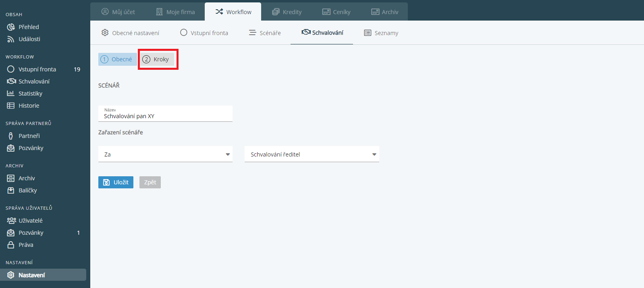Screen dimensions: 644x288
Task: Click the Uživatelé group icon
Action: click(11, 221)
